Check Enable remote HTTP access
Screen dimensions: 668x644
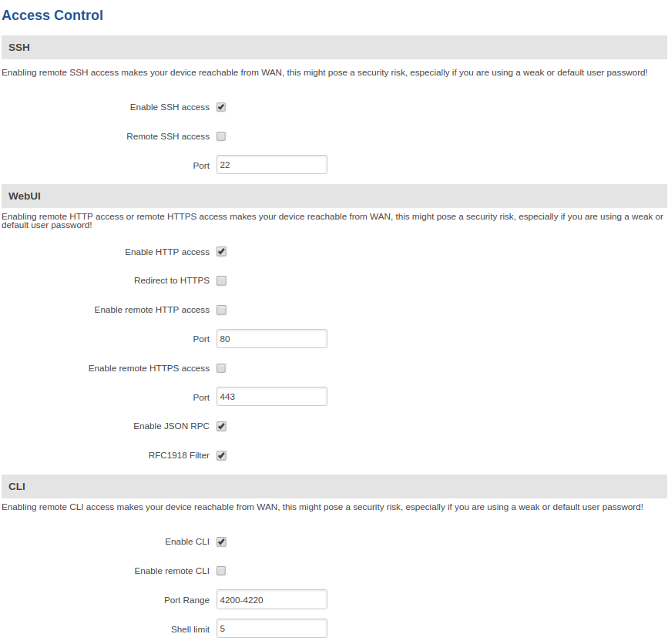click(x=221, y=310)
